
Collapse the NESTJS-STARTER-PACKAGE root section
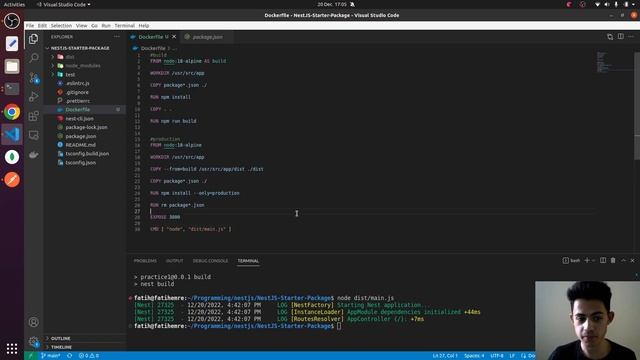tap(84, 48)
